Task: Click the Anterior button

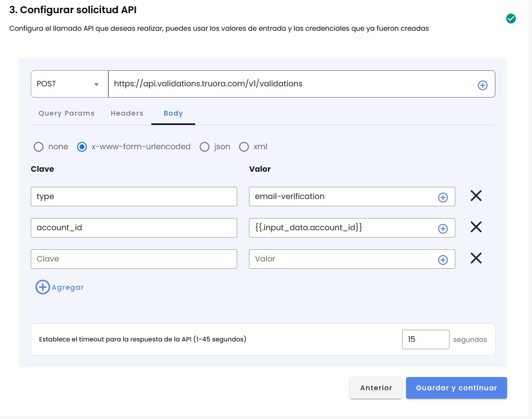Action: pos(376,388)
